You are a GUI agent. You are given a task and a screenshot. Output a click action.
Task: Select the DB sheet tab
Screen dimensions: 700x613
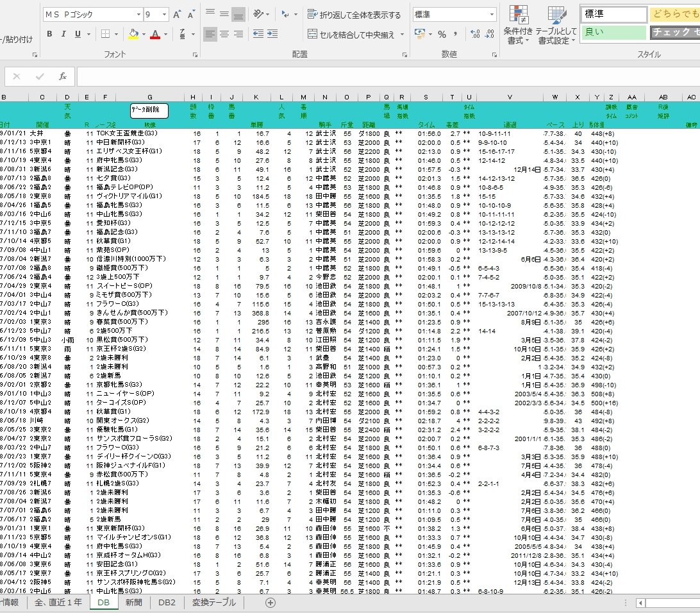tap(103, 602)
